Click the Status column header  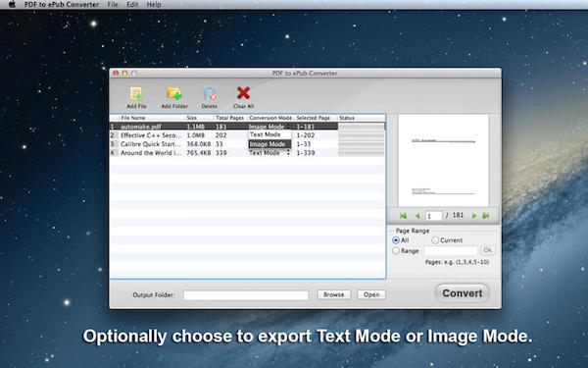pyautogui.click(x=361, y=118)
